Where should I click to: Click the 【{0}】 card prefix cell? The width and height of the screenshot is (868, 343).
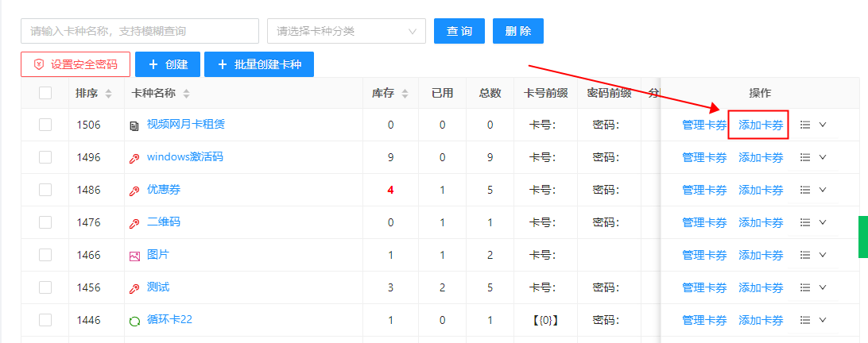pos(545,320)
